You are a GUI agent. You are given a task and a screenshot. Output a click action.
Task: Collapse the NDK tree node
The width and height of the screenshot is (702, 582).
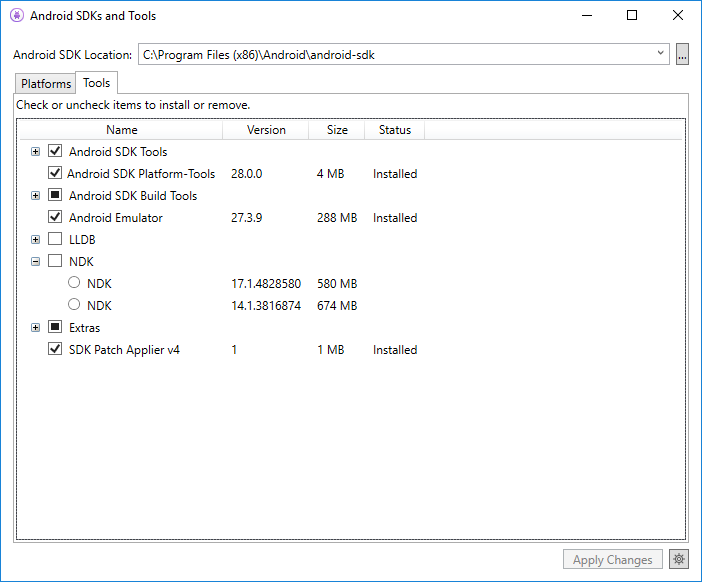[x=36, y=262]
